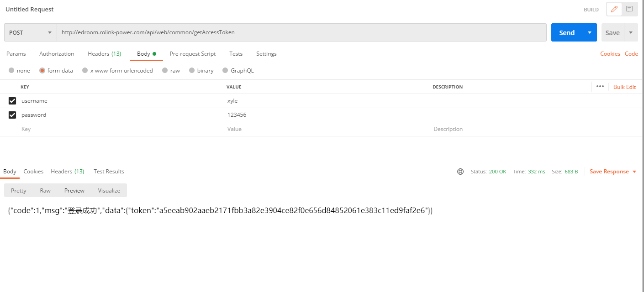
Task: Click the pencil edit icon near BUILD
Action: pyautogui.click(x=614, y=9)
